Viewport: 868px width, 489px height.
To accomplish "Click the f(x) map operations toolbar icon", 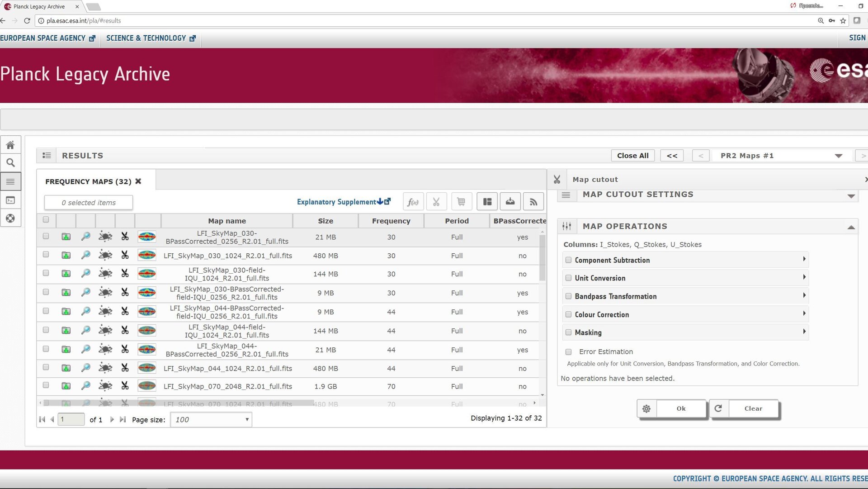I will [x=413, y=202].
